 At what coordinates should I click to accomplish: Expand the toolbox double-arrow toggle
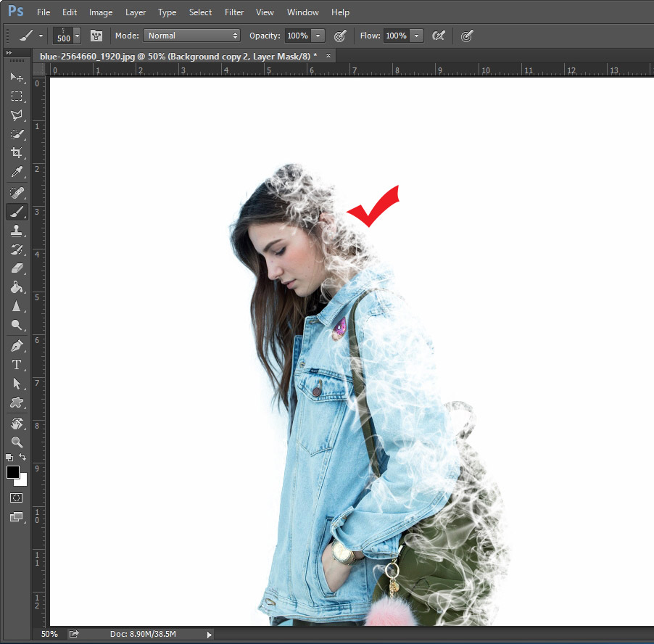9,52
